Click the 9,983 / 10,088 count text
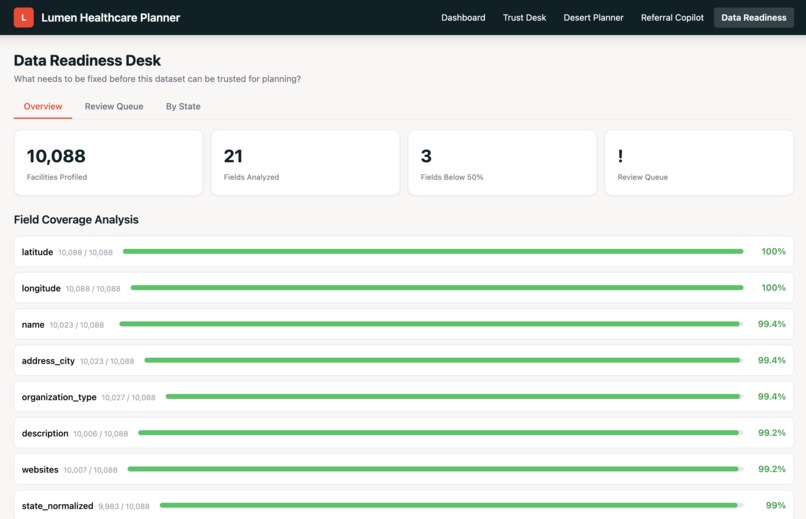The height and width of the screenshot is (519, 806). (124, 506)
